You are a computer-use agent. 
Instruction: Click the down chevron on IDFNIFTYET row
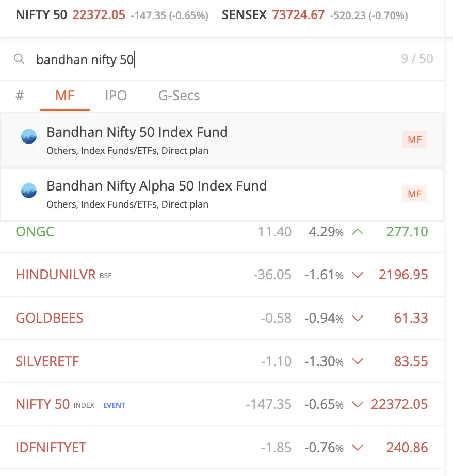pos(358,448)
